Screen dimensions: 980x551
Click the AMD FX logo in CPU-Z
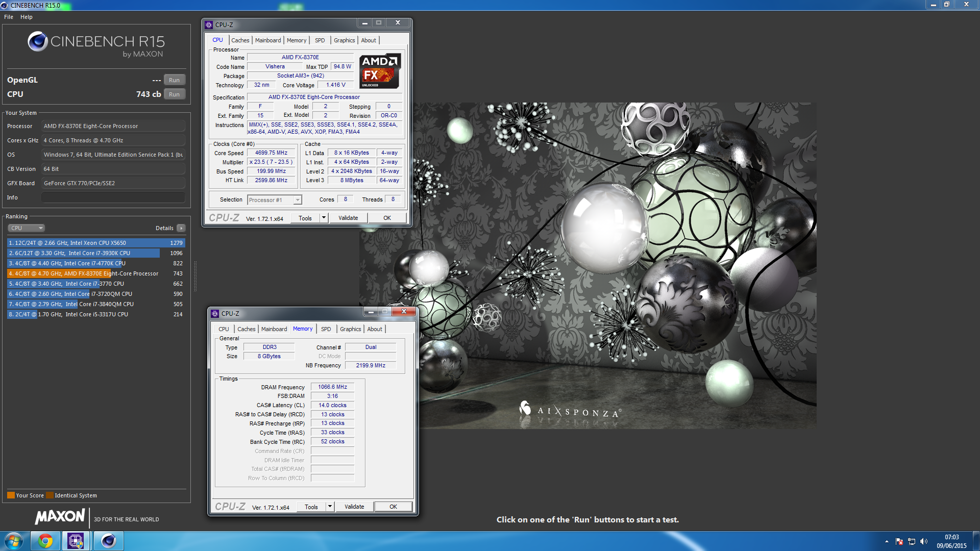coord(380,71)
